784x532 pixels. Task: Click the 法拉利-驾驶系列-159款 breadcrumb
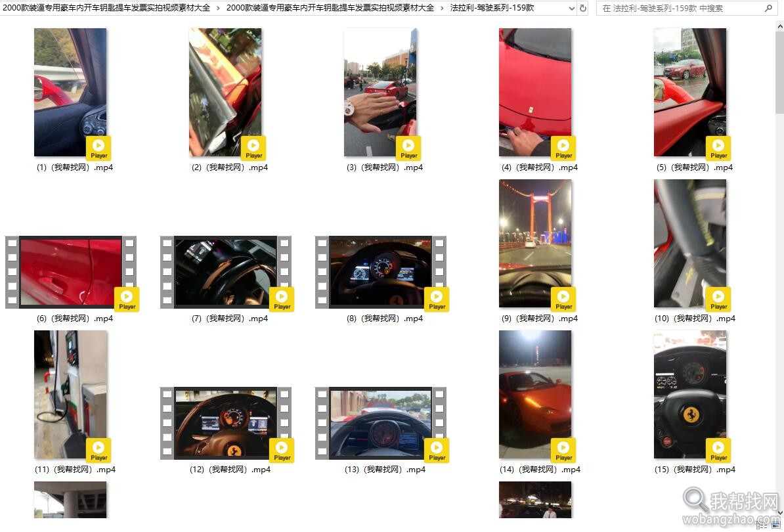click(492, 8)
